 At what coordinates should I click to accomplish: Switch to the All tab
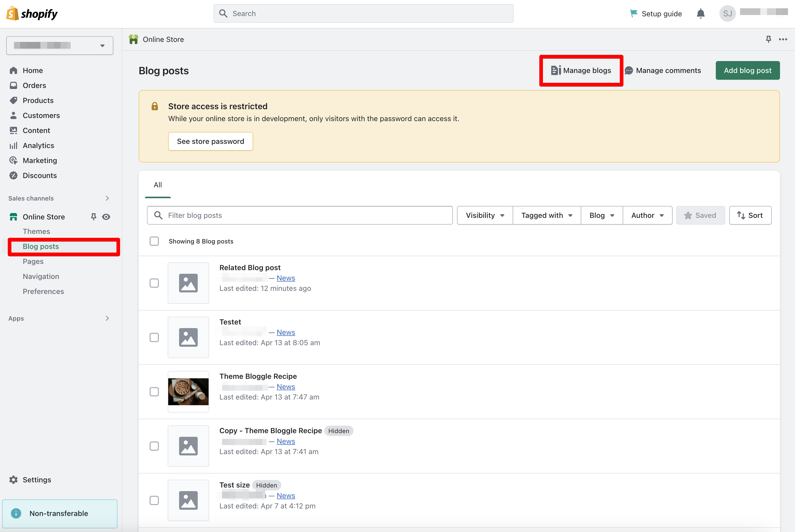click(x=158, y=185)
